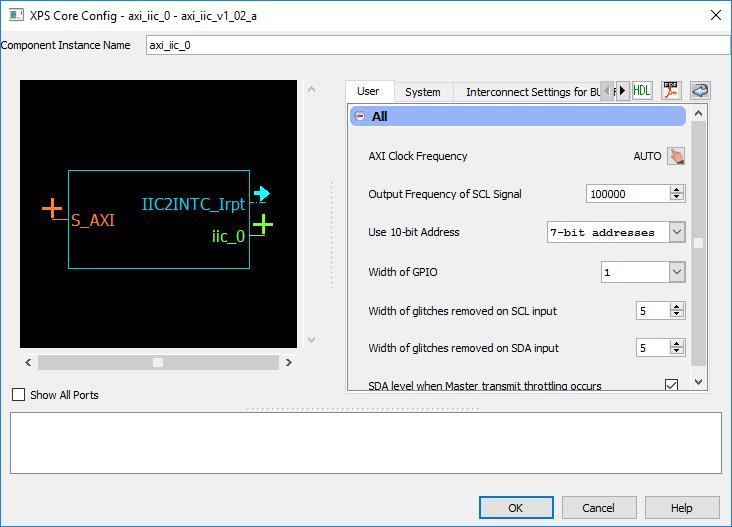Click the parameters list scroll down arrow
Viewport: 732px width, 527px height.
698,382
